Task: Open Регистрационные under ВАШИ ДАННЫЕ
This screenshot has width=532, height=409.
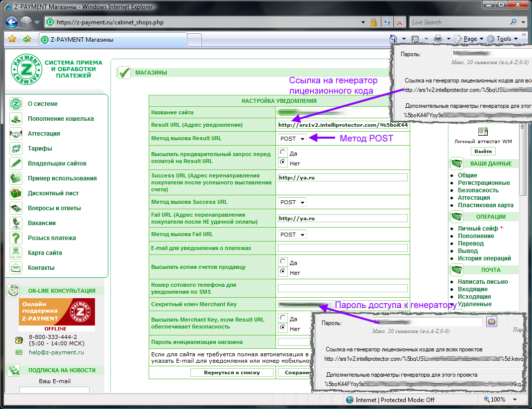Action: coord(484,183)
